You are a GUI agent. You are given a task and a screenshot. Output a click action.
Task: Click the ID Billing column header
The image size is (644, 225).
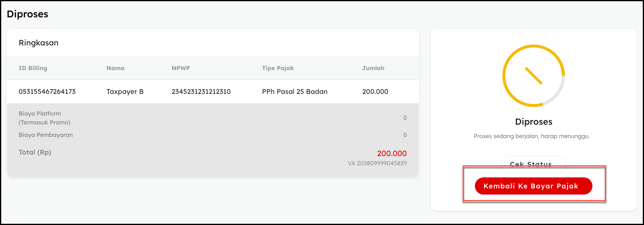pos(33,68)
